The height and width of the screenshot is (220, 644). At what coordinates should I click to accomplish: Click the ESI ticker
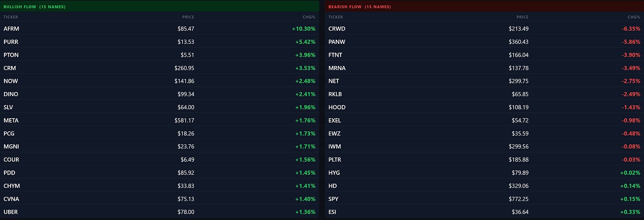(333, 212)
